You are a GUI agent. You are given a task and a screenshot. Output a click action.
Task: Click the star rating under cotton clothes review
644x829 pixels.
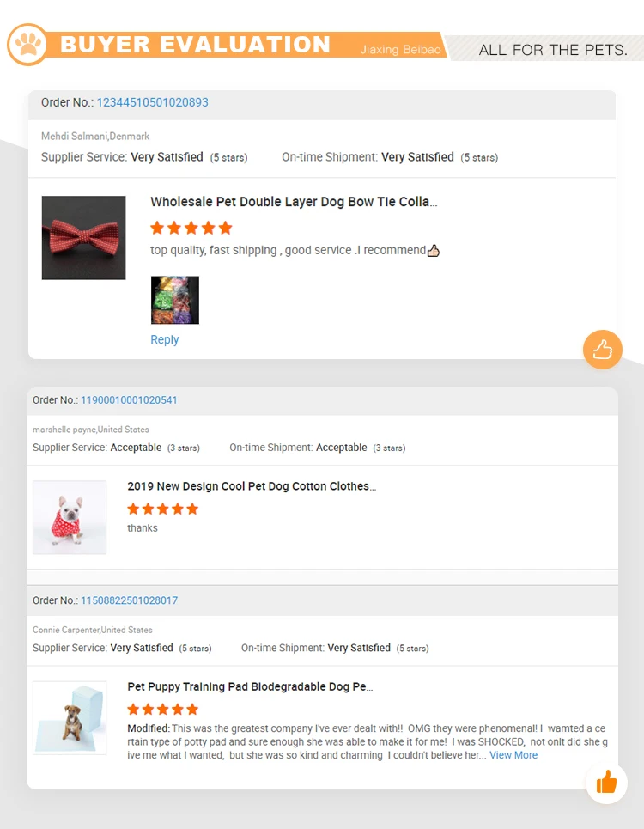[163, 509]
